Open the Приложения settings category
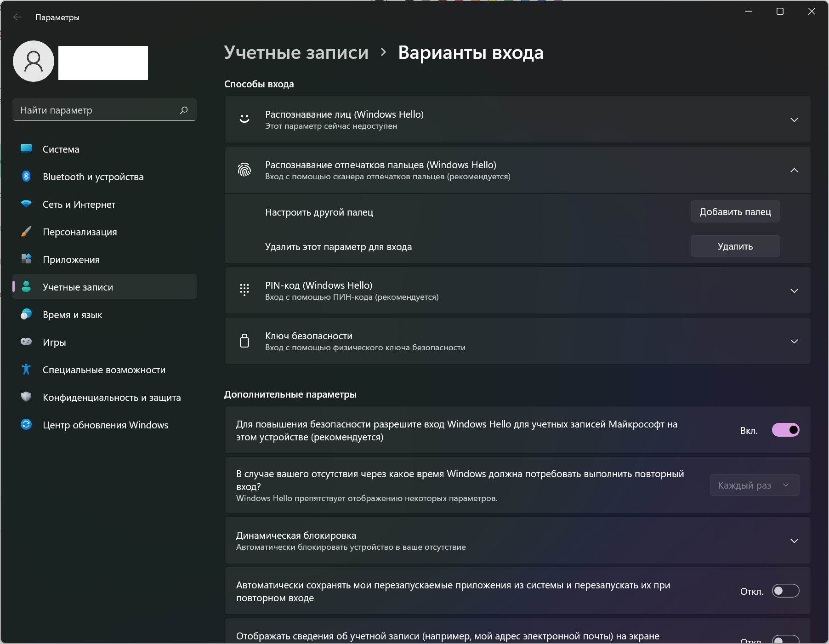 [x=71, y=260]
